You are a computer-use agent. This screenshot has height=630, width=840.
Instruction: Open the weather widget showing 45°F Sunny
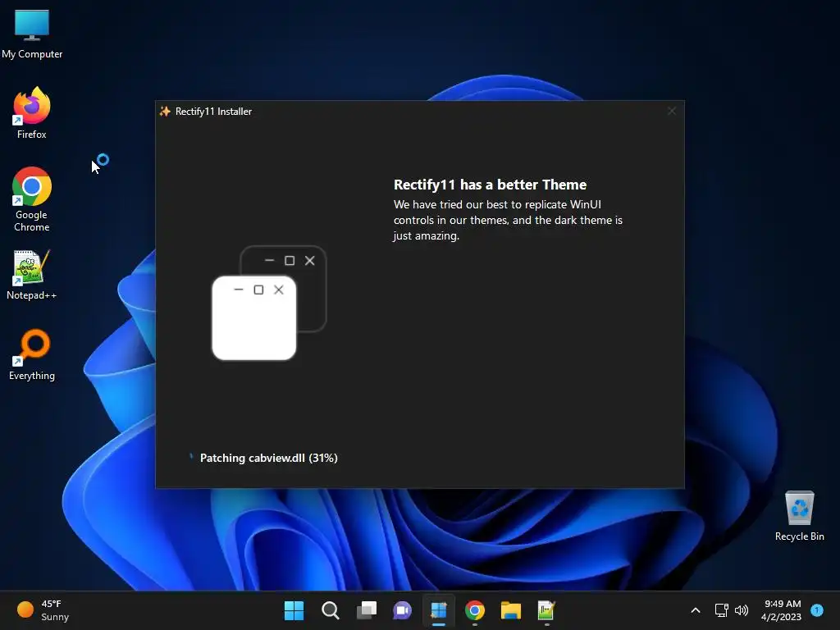pos(43,610)
